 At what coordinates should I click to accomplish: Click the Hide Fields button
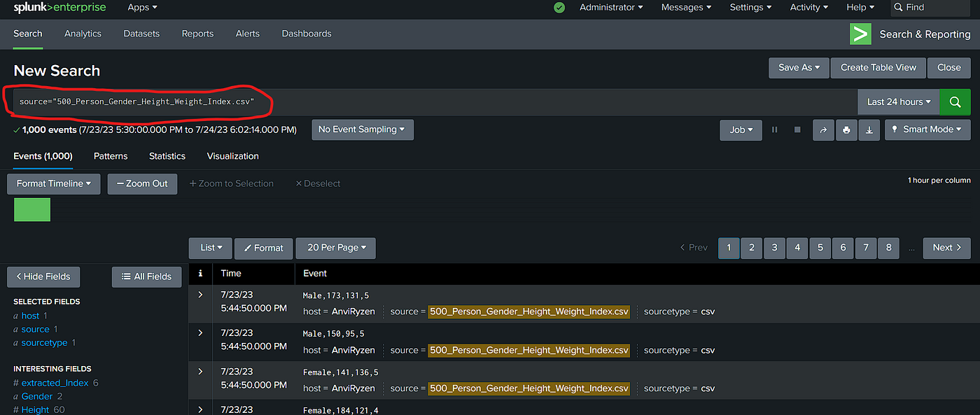tap(43, 277)
